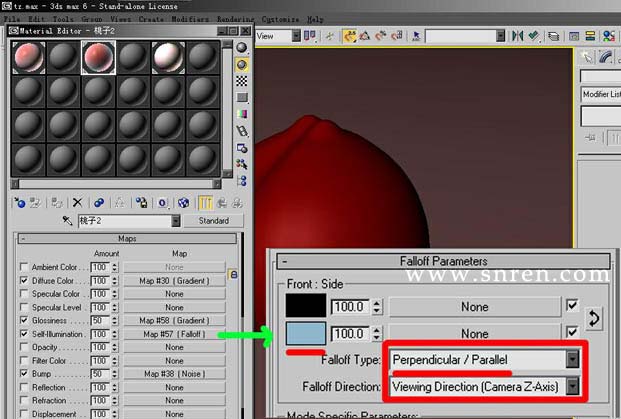Click the Sample Type sphere icon

point(242,48)
